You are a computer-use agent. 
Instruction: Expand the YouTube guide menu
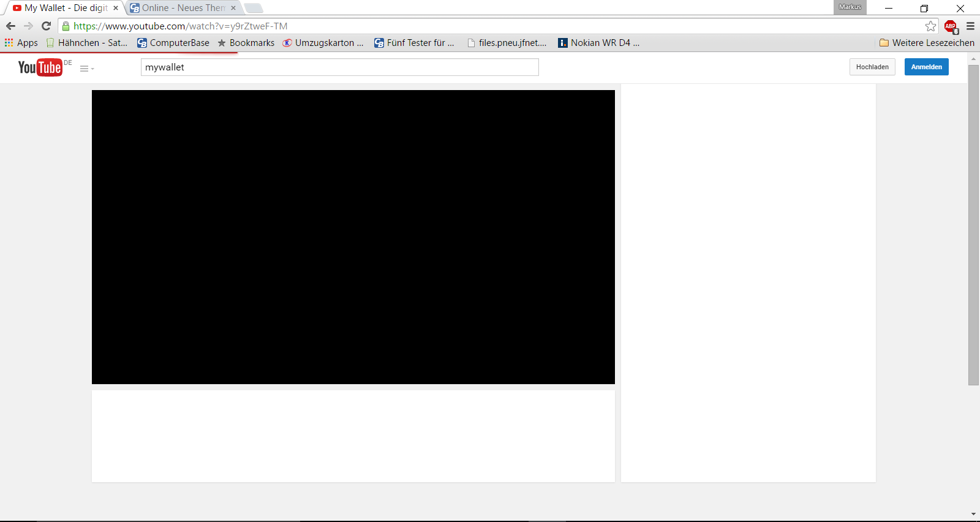tap(87, 69)
